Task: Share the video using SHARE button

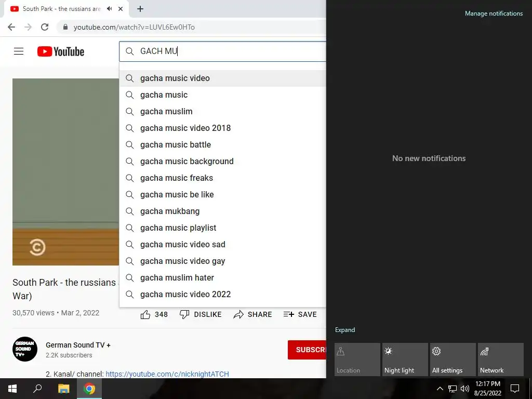Action: coord(253,314)
